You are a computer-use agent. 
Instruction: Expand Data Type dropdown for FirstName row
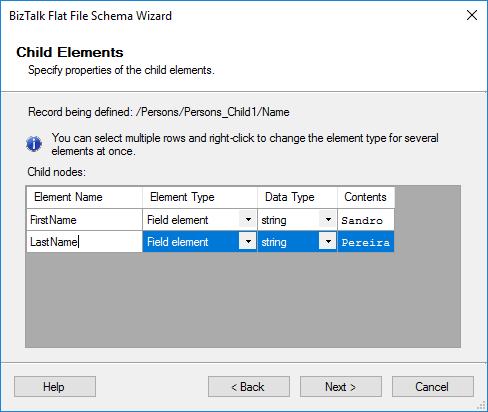328,220
